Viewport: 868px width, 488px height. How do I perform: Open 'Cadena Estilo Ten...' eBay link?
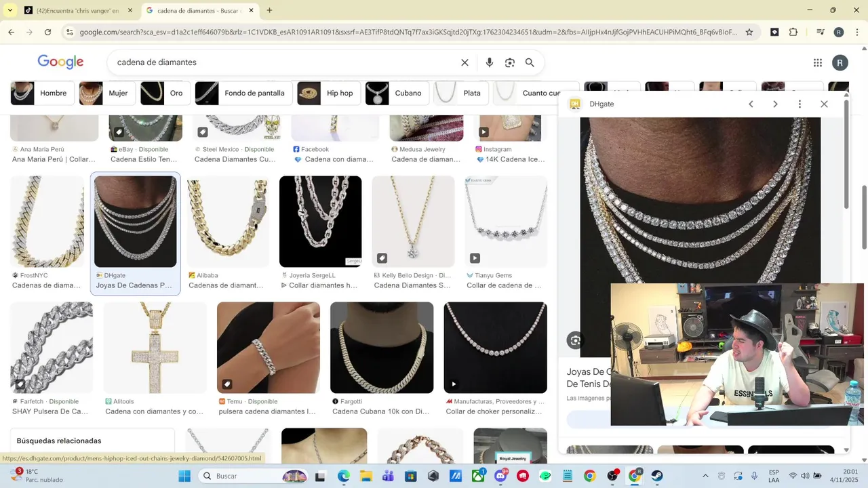click(x=144, y=159)
